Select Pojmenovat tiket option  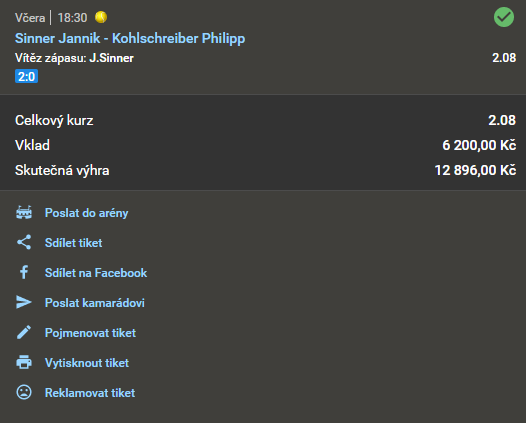point(90,333)
